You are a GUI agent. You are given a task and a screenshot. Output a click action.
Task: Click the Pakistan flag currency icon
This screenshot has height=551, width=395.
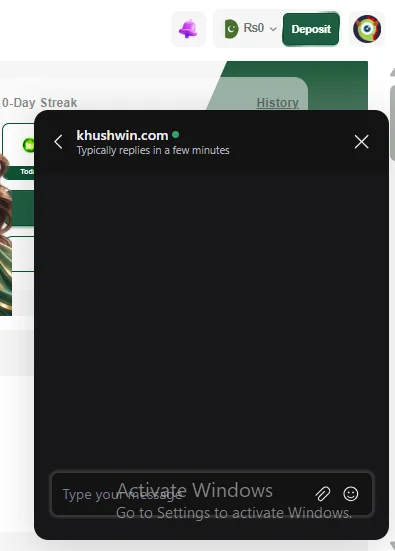pos(232,29)
